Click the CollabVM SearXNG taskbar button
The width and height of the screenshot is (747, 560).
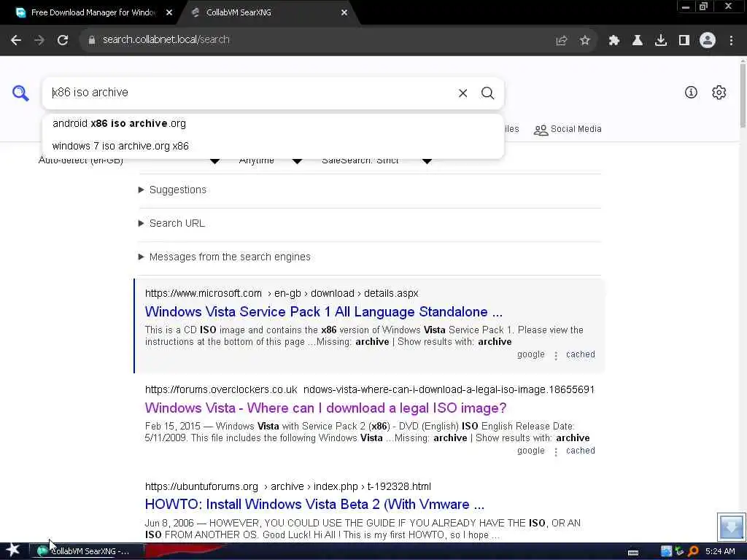coord(88,551)
